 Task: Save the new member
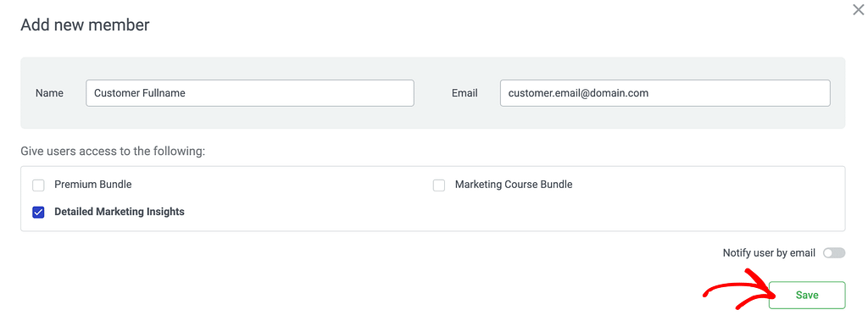coord(807,295)
